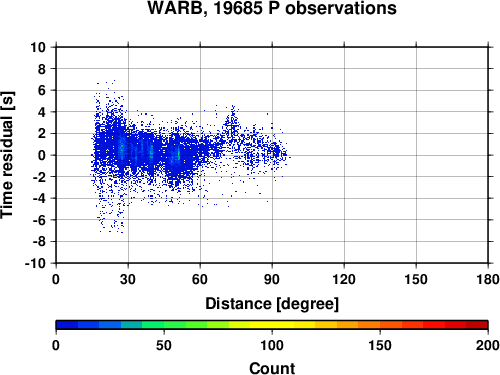
Task: Click the 'Count' colorbar label
Action: [x=272, y=368]
